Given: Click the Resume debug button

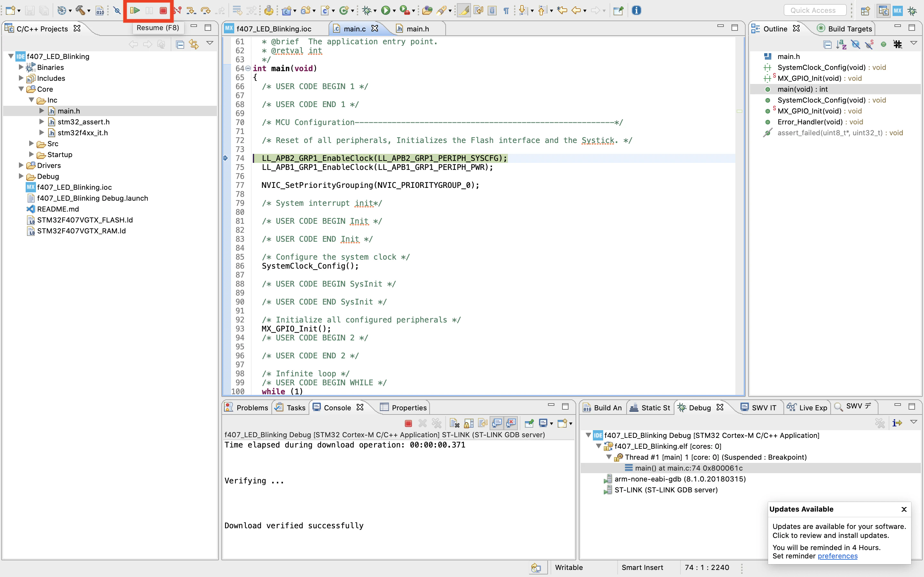Looking at the screenshot, I should [134, 10].
